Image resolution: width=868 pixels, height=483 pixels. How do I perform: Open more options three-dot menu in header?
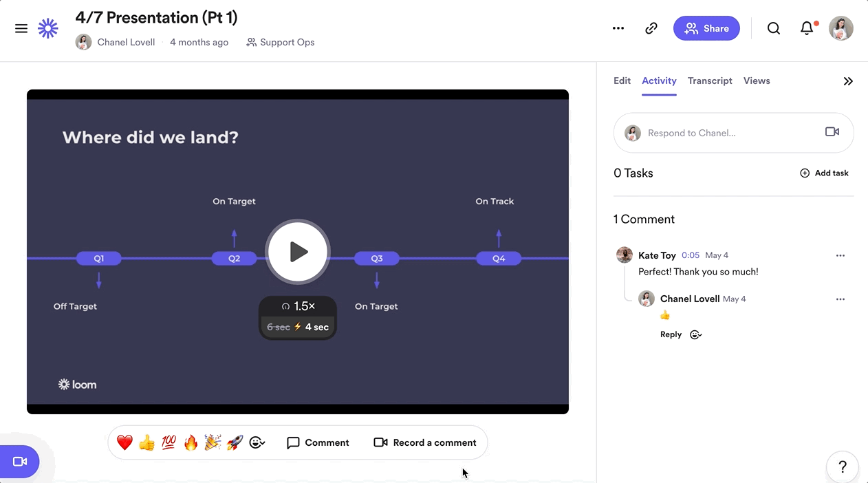[x=618, y=28]
